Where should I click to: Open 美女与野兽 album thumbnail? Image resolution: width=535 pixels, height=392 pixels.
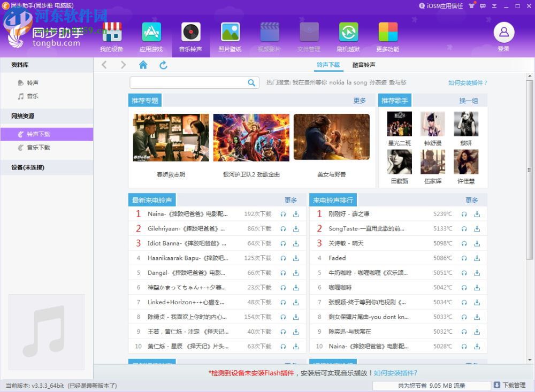click(x=331, y=138)
